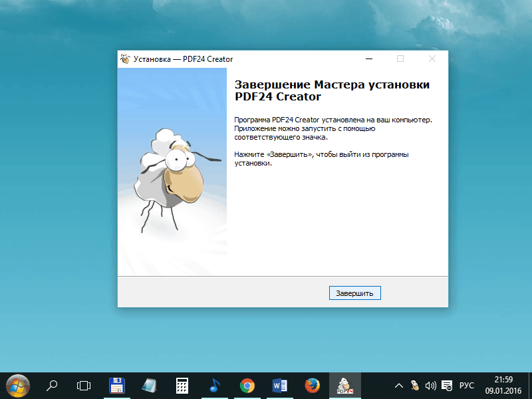Click PDF24 sheep icon in title bar
This screenshot has width=532, height=399.
(125, 59)
